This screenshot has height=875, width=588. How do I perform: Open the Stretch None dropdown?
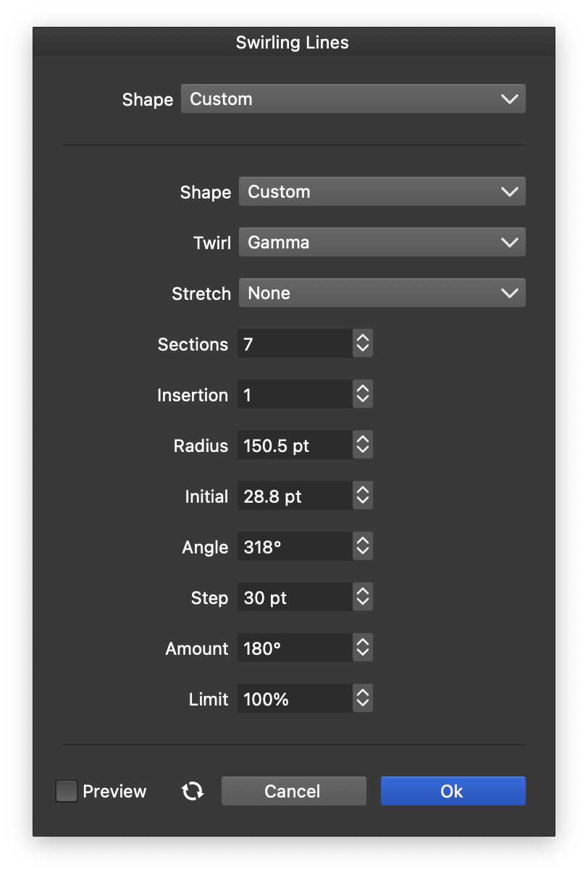point(382,293)
